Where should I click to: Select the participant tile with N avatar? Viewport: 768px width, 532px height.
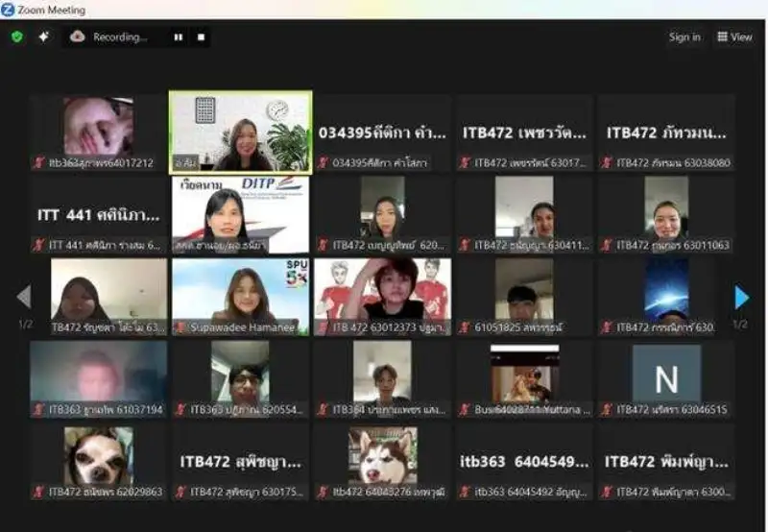[x=666, y=379]
